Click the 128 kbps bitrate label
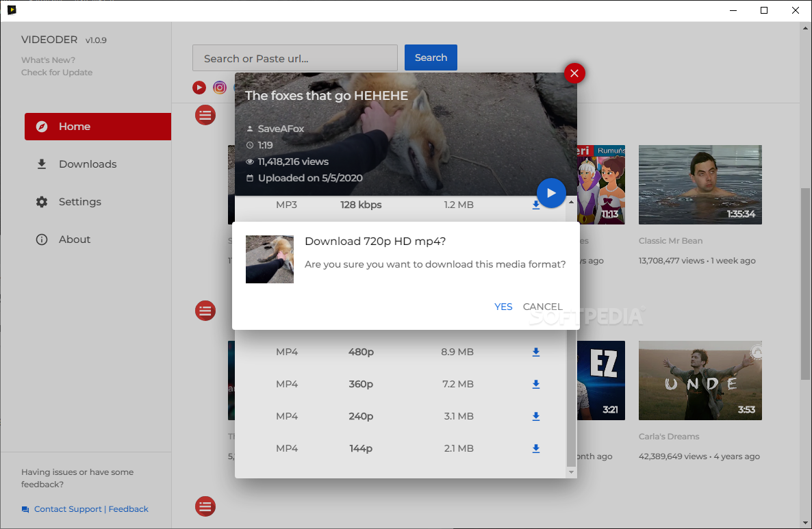 pyautogui.click(x=361, y=205)
